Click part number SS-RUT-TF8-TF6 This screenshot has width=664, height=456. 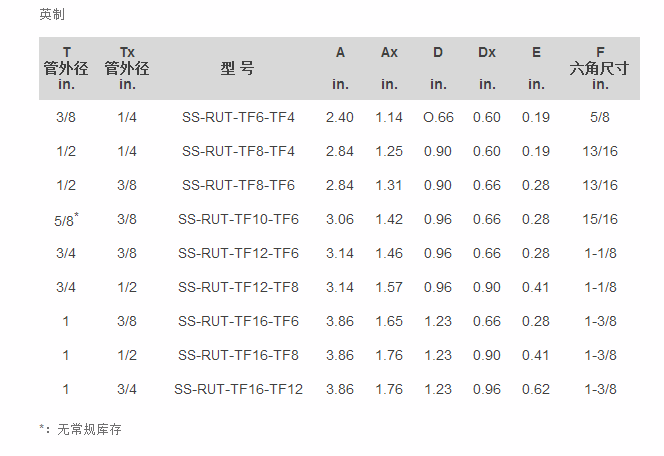coord(238,185)
